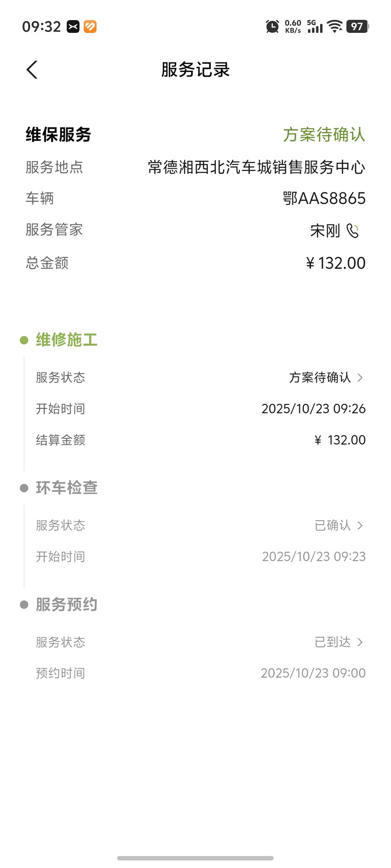This screenshot has width=391, height=868.
Task: Tap the 5G signal strength icon
Action: coord(315,27)
